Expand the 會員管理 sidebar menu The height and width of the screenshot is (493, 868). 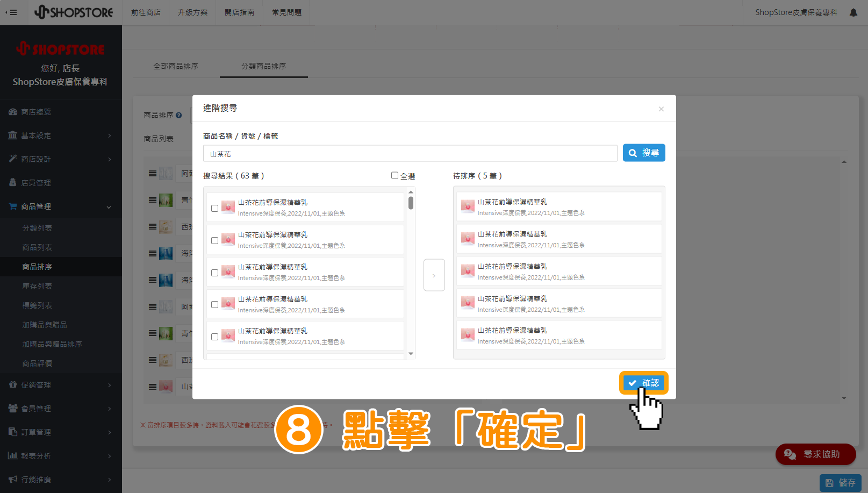(61, 409)
